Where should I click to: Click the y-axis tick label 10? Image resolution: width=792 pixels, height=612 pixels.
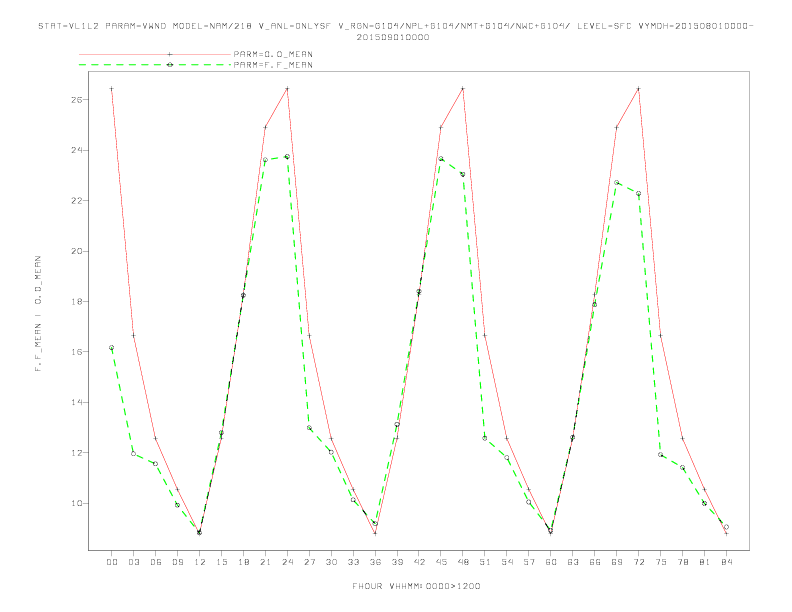(x=77, y=503)
